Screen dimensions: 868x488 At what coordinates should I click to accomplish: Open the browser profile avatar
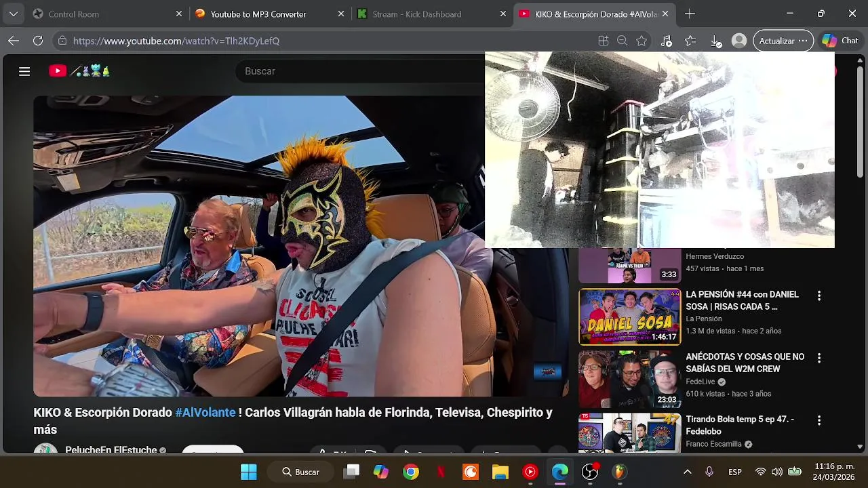pos(739,41)
